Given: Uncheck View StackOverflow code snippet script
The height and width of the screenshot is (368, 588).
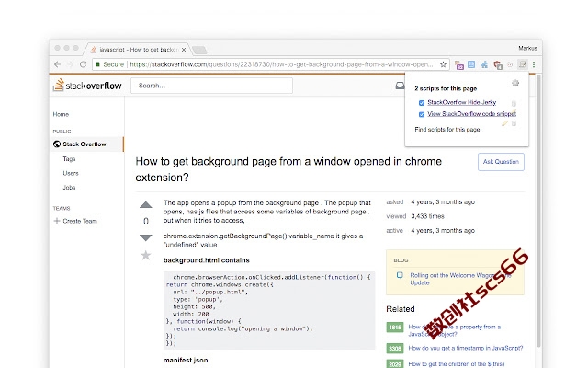Looking at the screenshot, I should tap(422, 114).
